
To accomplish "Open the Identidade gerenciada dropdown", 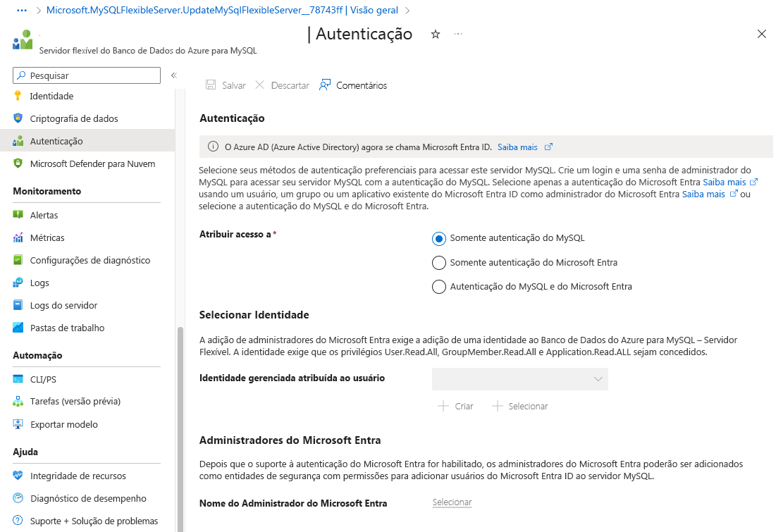I will 519,378.
